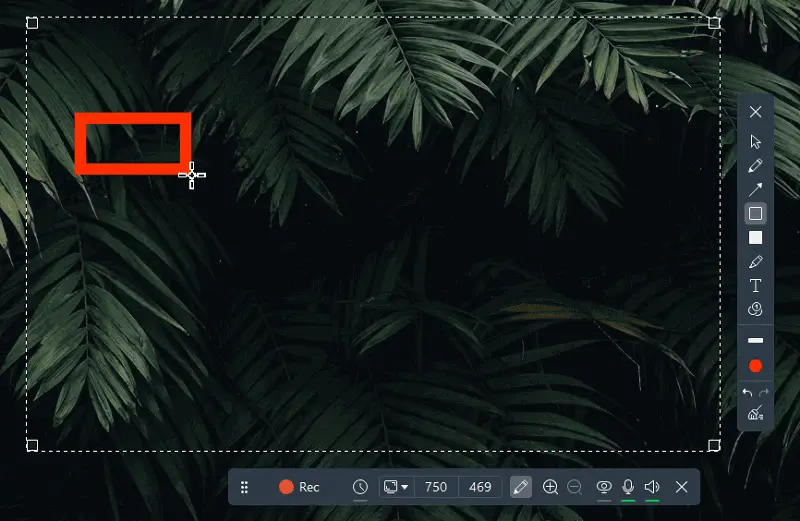Image resolution: width=800 pixels, height=521 pixels.
Task: Clear all drawings with the broom
Action: coord(755,413)
